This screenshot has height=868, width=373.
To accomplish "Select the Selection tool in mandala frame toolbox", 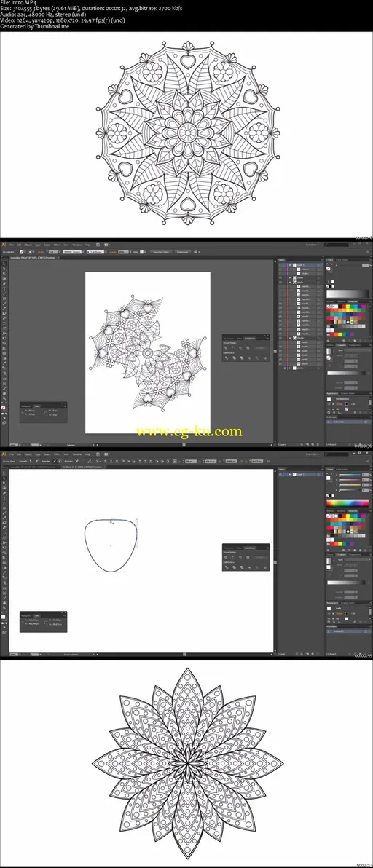I will click(4, 264).
